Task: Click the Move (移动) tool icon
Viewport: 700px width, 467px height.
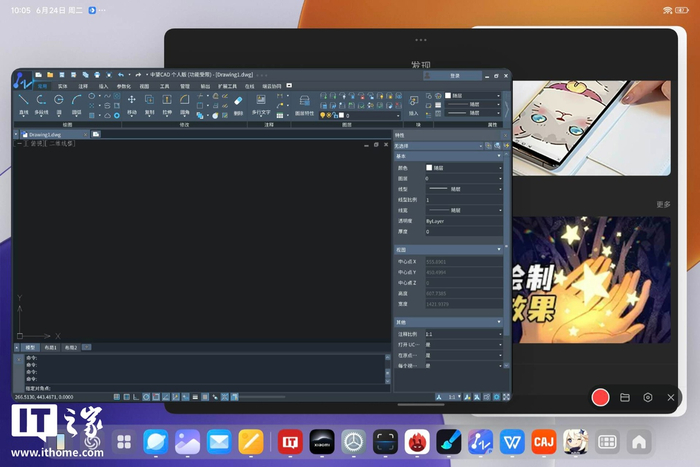Action: click(131, 101)
